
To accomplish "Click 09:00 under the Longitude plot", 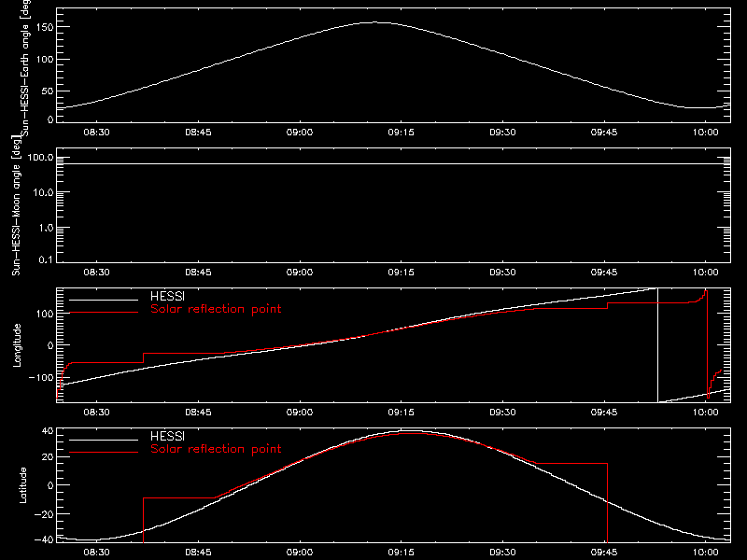I will coord(300,412).
